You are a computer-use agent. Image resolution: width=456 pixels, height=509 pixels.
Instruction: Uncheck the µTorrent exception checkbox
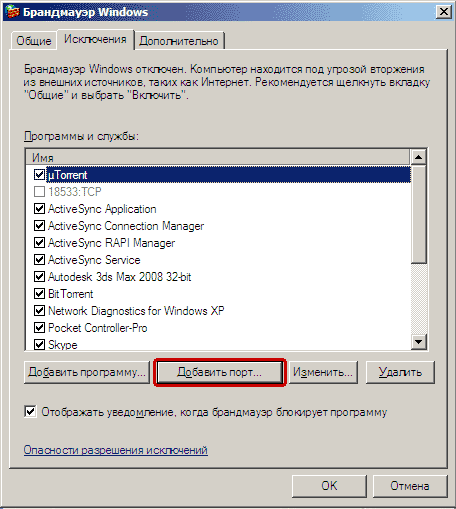[x=39, y=174]
